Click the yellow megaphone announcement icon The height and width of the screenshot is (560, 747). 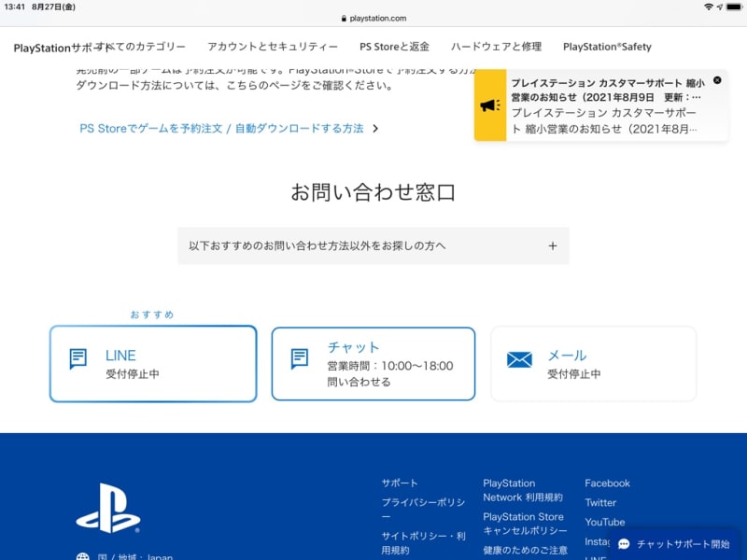tap(490, 105)
